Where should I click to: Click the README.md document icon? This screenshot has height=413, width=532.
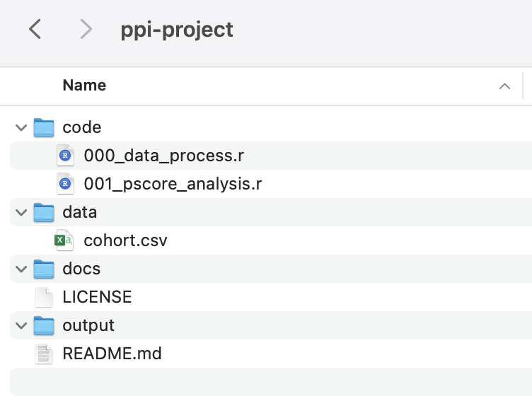[x=45, y=354]
